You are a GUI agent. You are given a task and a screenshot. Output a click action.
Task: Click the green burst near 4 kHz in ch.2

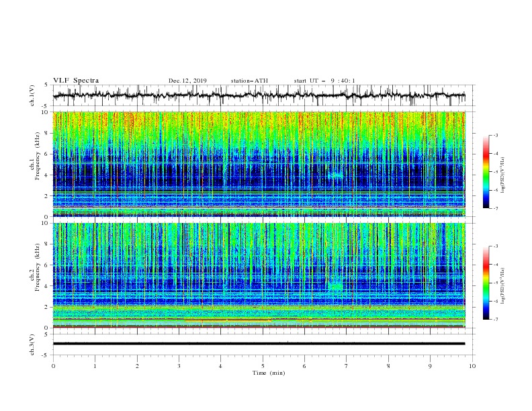(337, 287)
